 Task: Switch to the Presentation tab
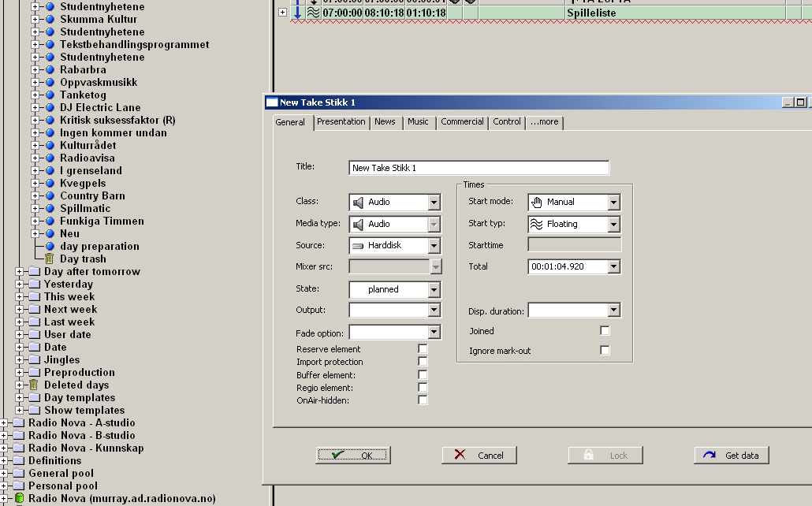coord(341,121)
